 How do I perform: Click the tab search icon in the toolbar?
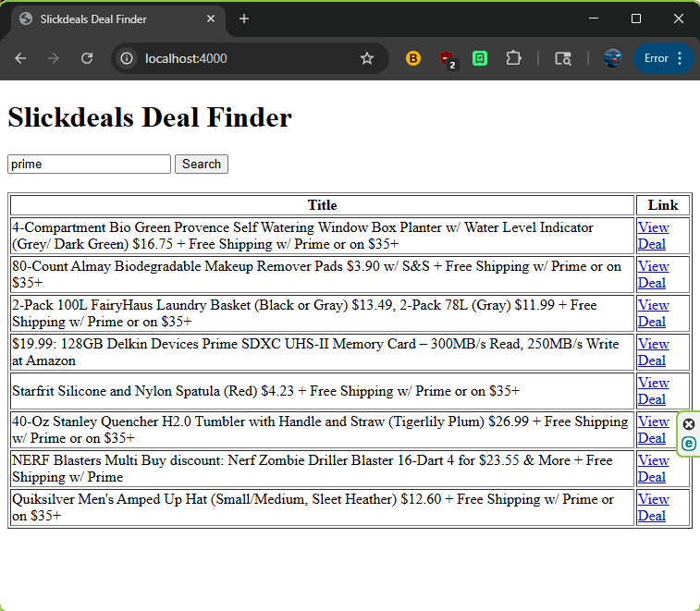[x=562, y=58]
